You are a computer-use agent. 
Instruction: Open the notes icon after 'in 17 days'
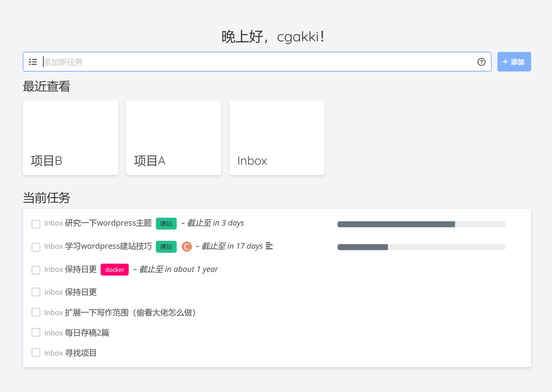pos(269,246)
